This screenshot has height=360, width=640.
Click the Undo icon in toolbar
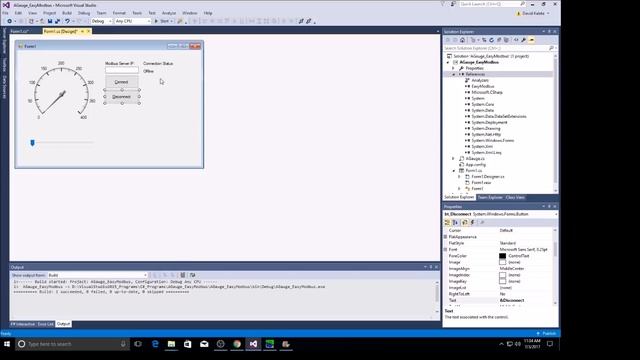67,21
